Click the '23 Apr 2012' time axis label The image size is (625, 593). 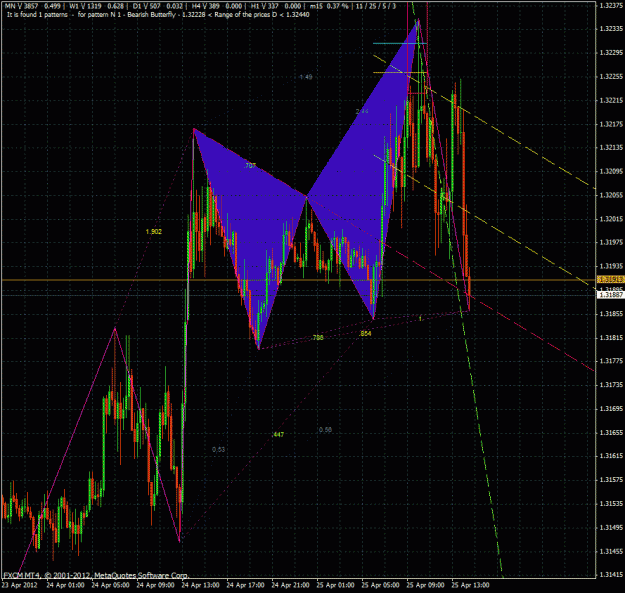coord(20,585)
